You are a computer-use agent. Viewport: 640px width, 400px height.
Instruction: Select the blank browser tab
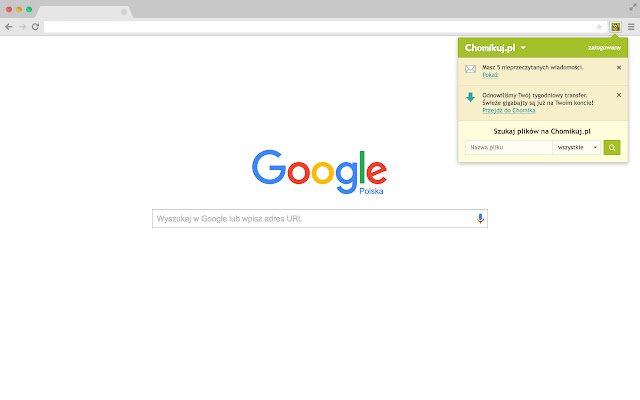point(84,12)
